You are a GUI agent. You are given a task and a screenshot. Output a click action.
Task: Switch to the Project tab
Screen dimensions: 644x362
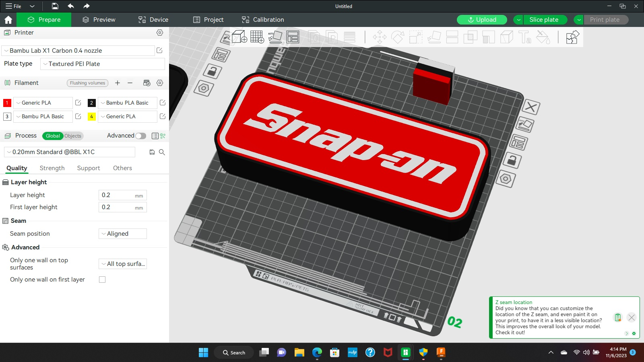tap(208, 20)
